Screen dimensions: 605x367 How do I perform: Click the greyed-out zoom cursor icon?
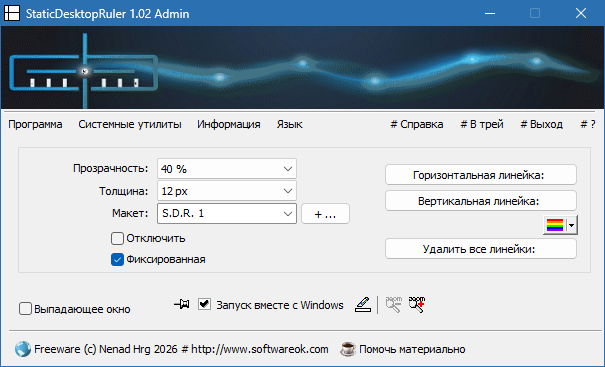394,304
